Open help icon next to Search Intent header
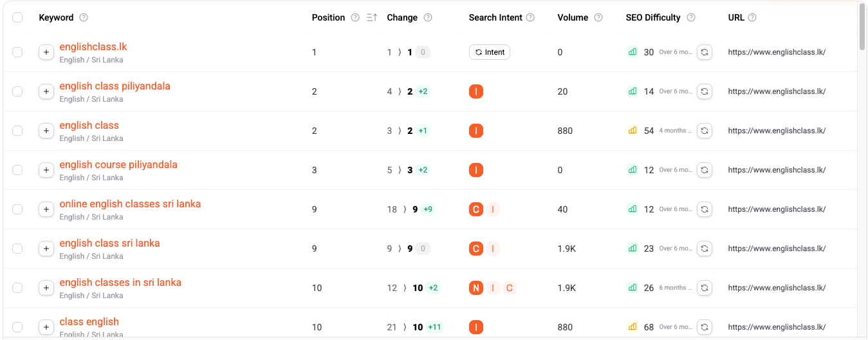The width and height of the screenshot is (868, 340). 530,17
